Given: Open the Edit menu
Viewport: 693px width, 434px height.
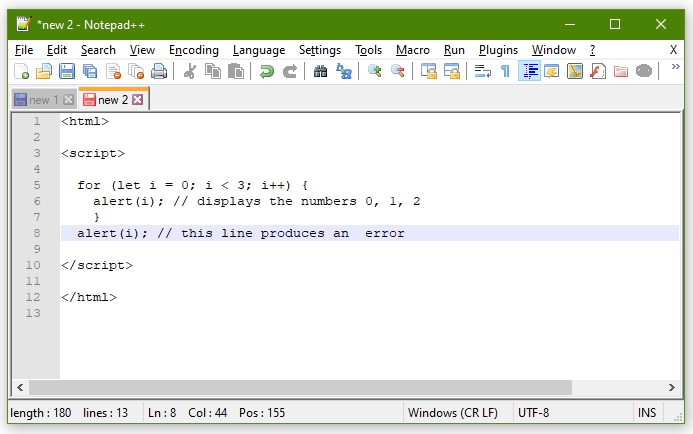Looking at the screenshot, I should (x=57, y=50).
